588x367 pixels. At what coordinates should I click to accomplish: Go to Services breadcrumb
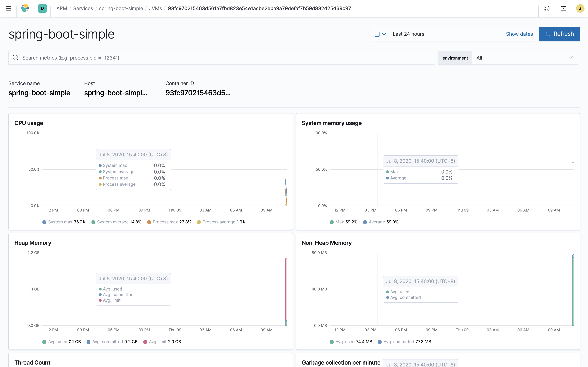tap(83, 9)
